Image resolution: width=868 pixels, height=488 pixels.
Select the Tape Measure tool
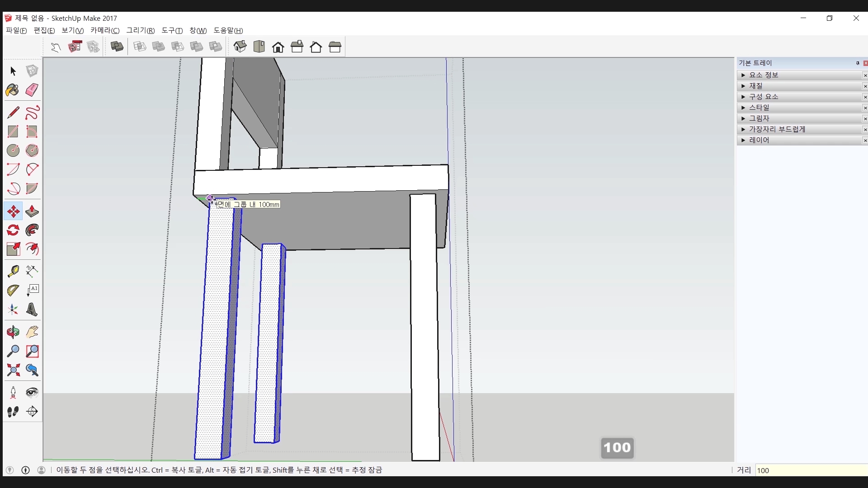pos(13,271)
